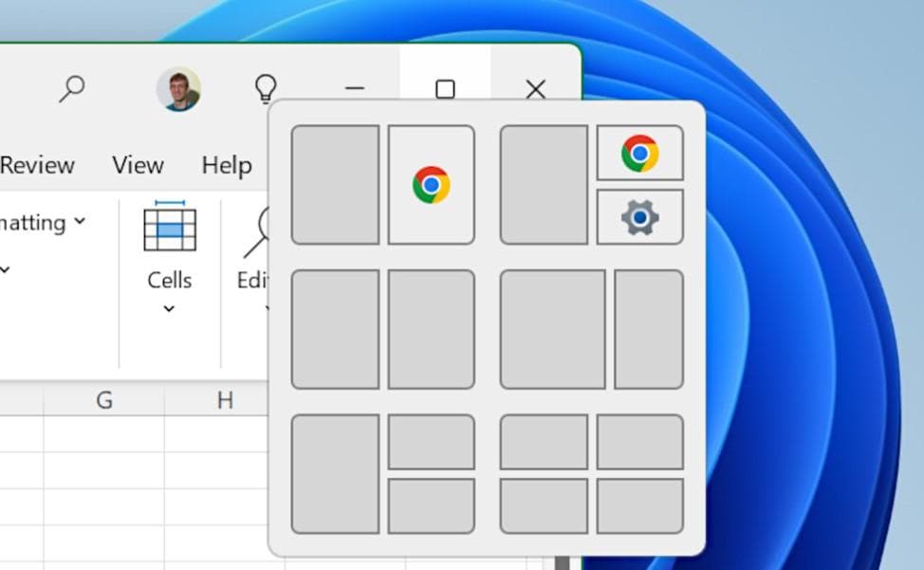Close the Excel window

coord(535,89)
